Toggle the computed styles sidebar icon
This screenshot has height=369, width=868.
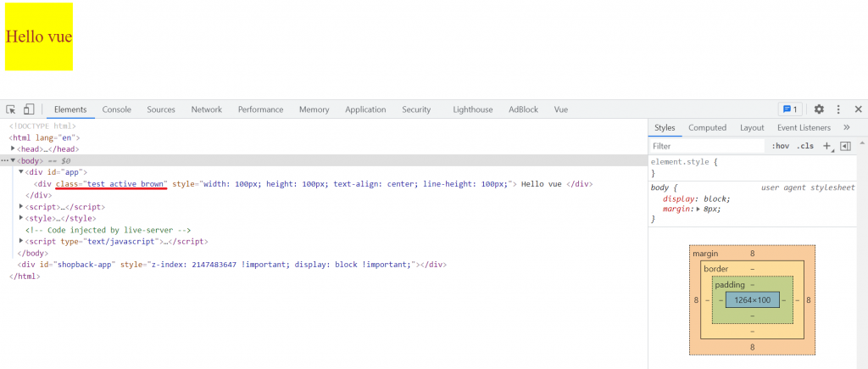[x=845, y=146]
